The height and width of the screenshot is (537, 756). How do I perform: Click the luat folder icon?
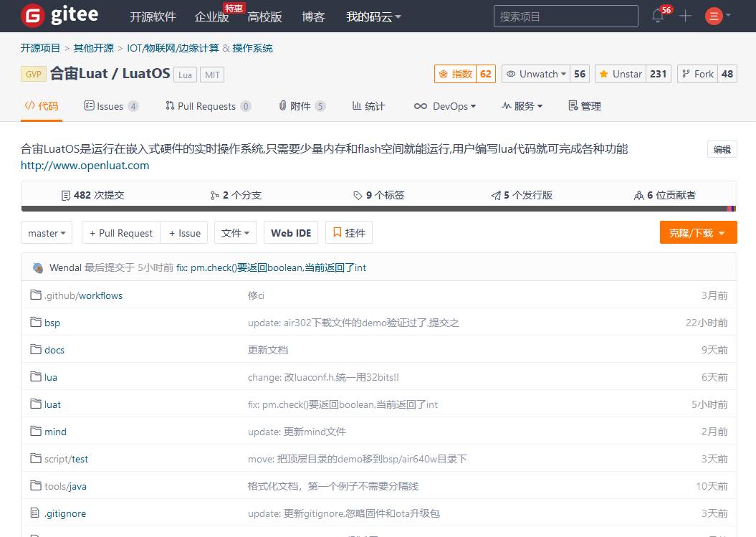tap(36, 404)
